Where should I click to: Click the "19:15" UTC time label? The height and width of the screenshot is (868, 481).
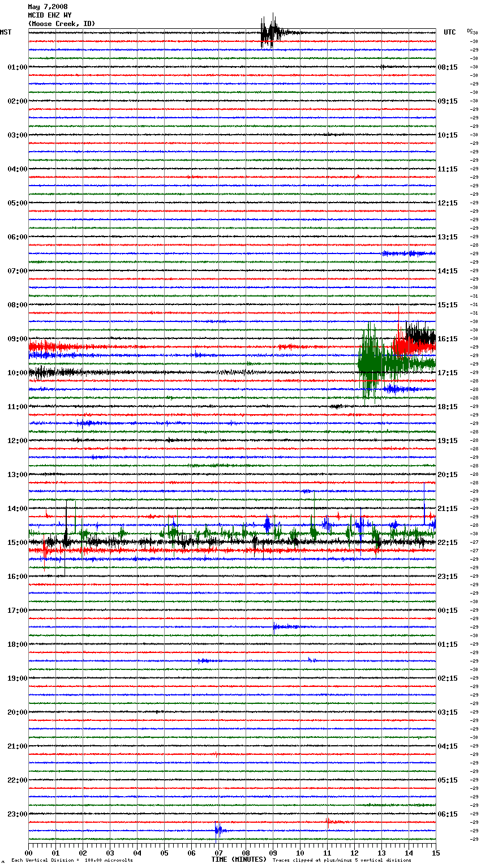448,441
